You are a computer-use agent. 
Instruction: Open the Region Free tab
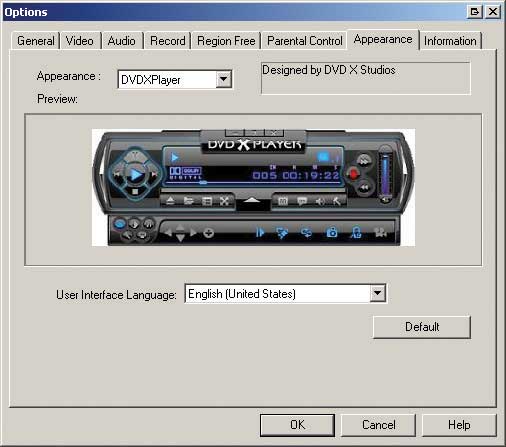click(226, 41)
